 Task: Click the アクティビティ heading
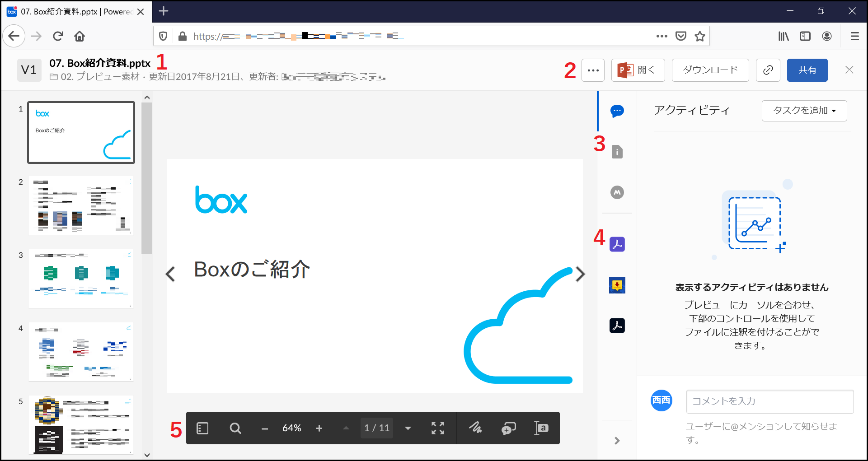click(692, 111)
